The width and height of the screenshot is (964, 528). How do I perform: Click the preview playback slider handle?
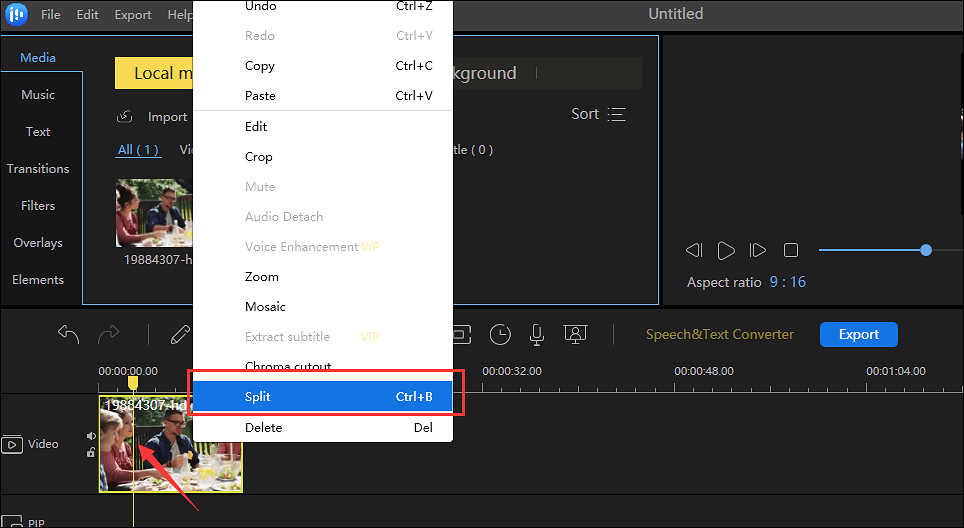pos(926,250)
